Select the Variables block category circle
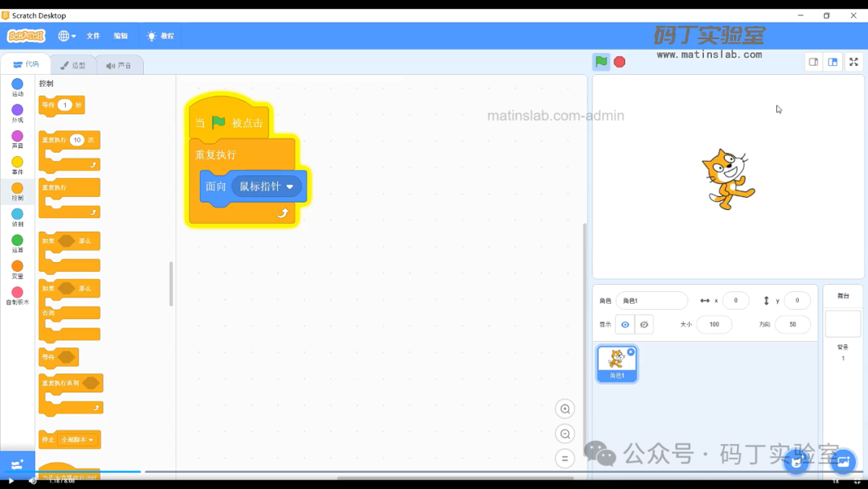 17,266
